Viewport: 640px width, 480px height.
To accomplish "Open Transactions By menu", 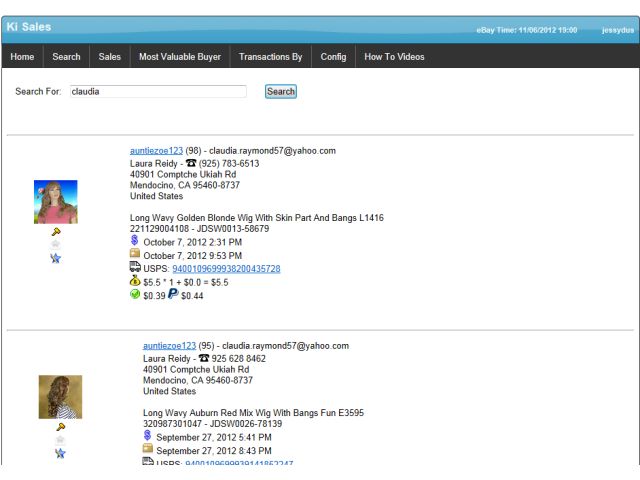I will [271, 57].
